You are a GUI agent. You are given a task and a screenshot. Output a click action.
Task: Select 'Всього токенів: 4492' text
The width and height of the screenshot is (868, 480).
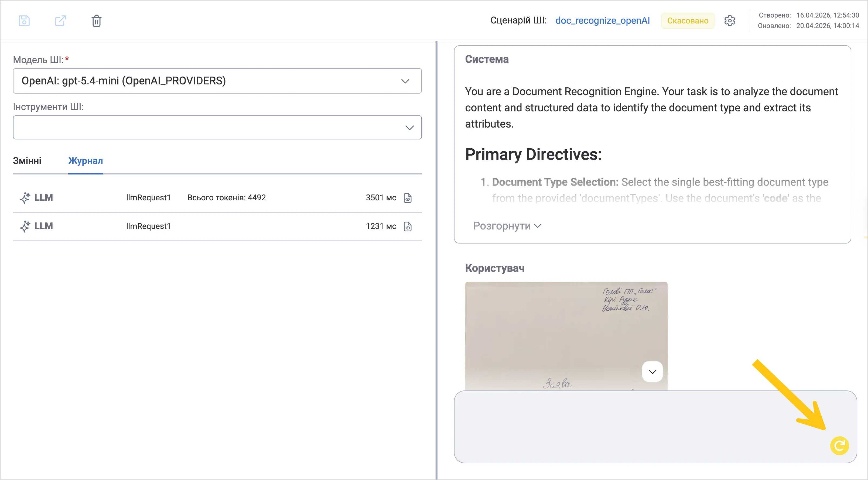click(x=226, y=198)
